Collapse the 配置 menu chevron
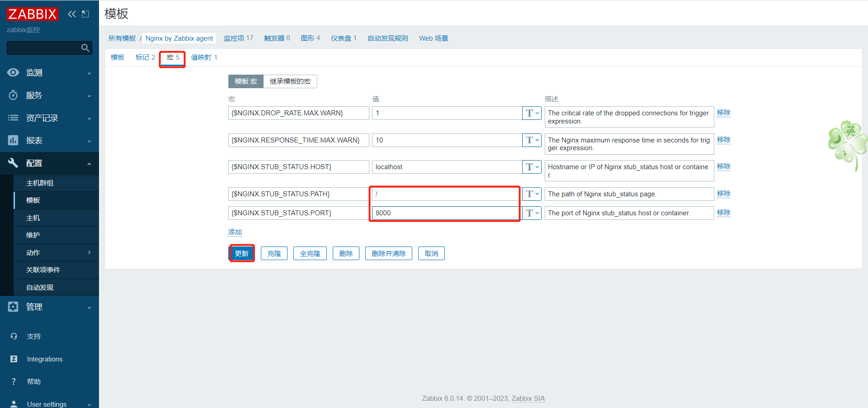Screen dimensions: 868x408 [x=89, y=164]
